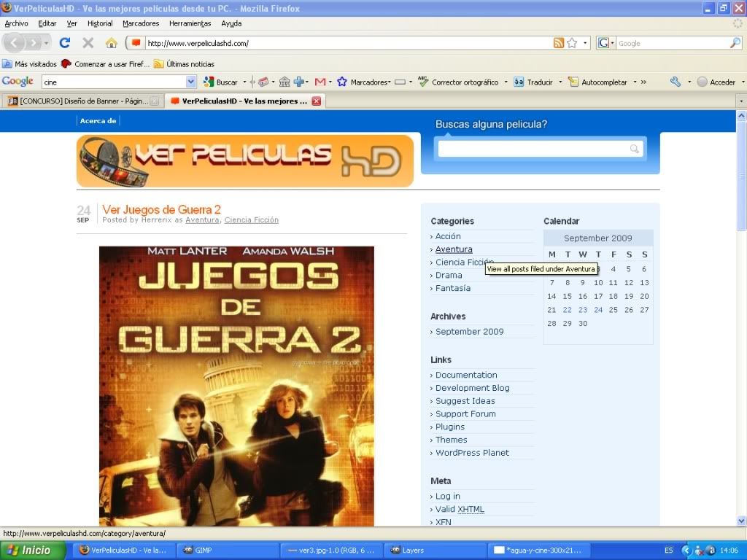Click calendar day 22 link

(x=567, y=310)
